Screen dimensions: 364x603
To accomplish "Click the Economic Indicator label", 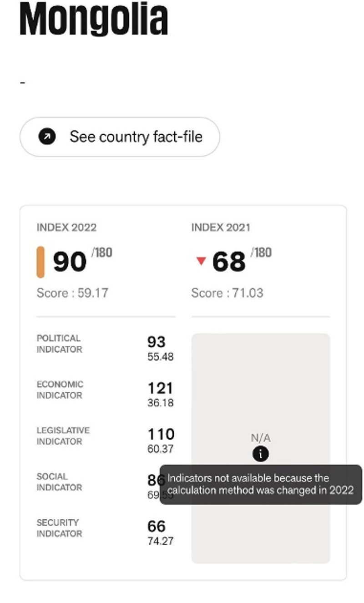I will click(x=60, y=390).
